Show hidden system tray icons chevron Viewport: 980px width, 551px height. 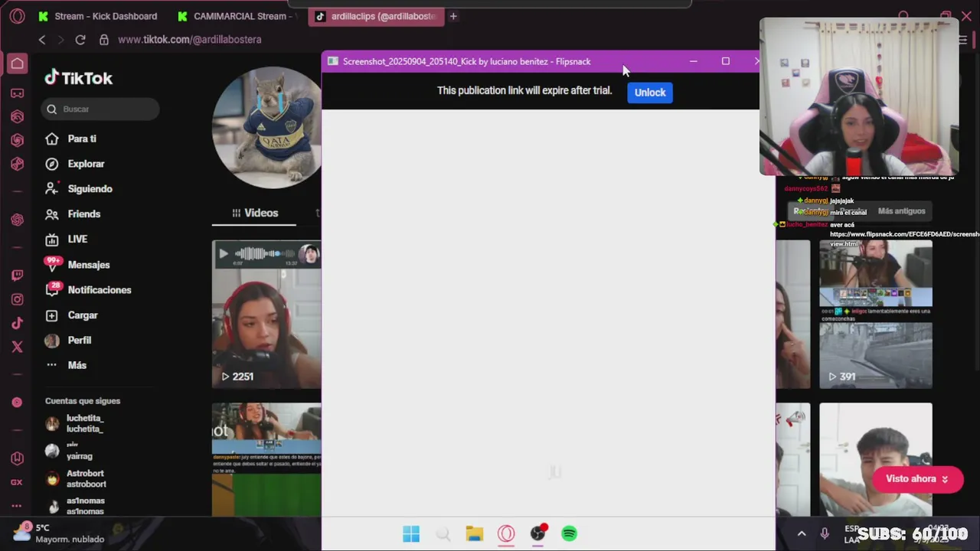[802, 533]
